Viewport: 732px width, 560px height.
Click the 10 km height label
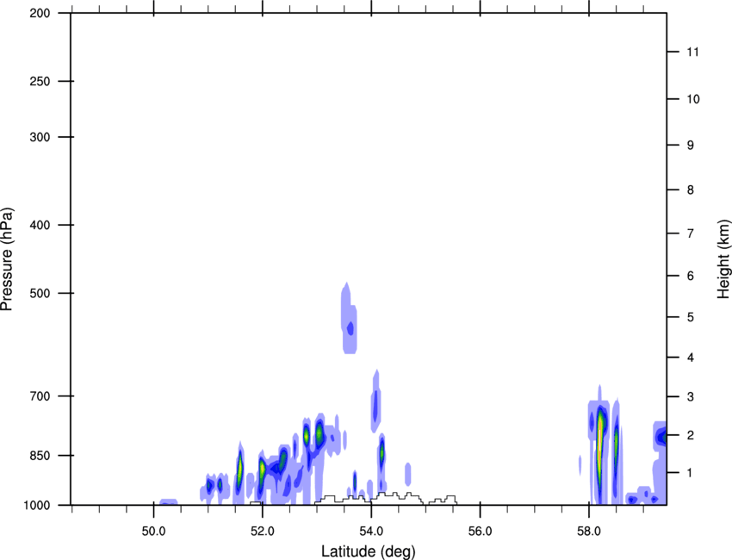click(692, 99)
